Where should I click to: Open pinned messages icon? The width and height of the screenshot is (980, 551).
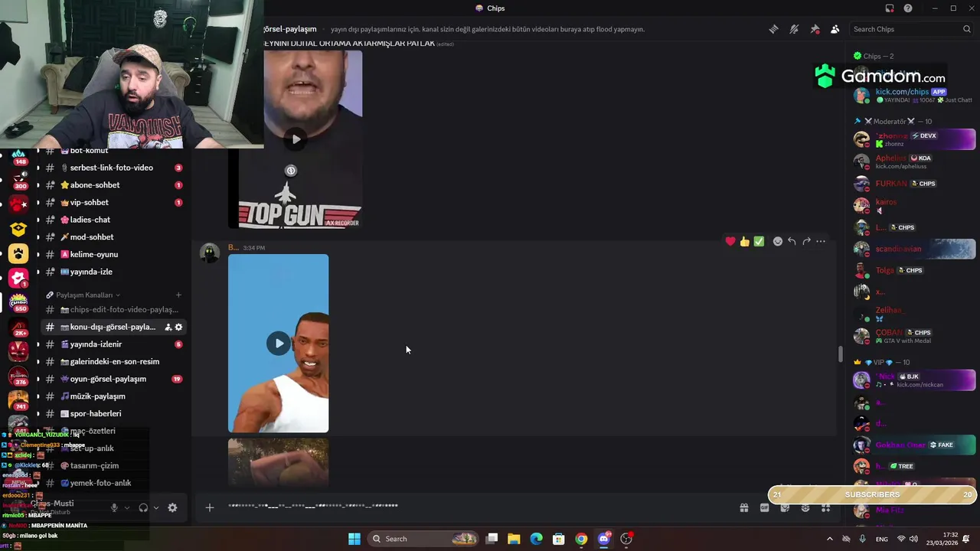[x=815, y=29]
